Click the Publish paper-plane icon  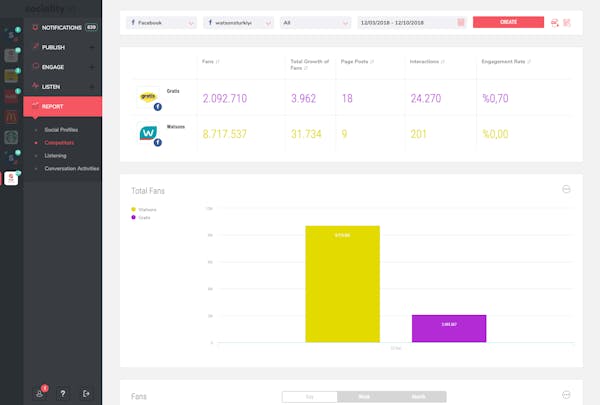(x=35, y=47)
